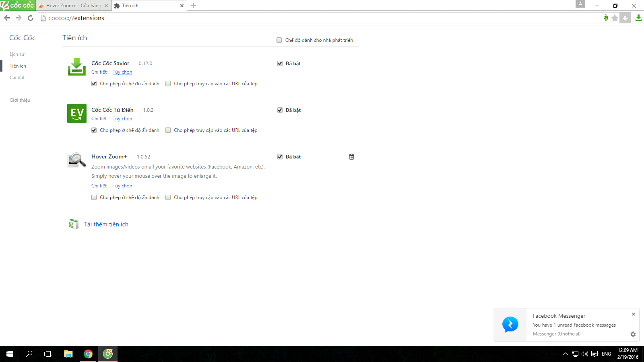Allow file URL access for Cốc Cốc Từ Điển
The height and width of the screenshot is (362, 644).
point(168,130)
